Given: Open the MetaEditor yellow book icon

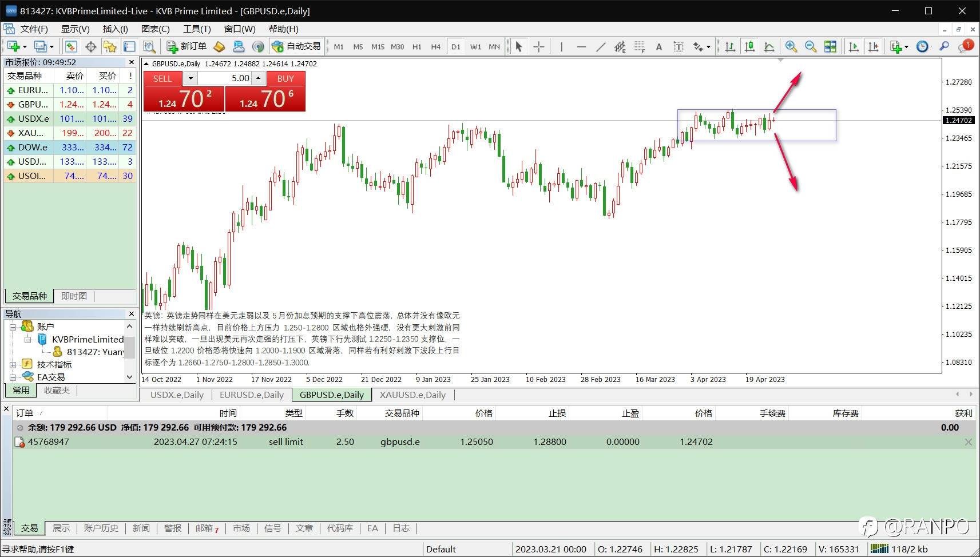Looking at the screenshot, I should [220, 46].
